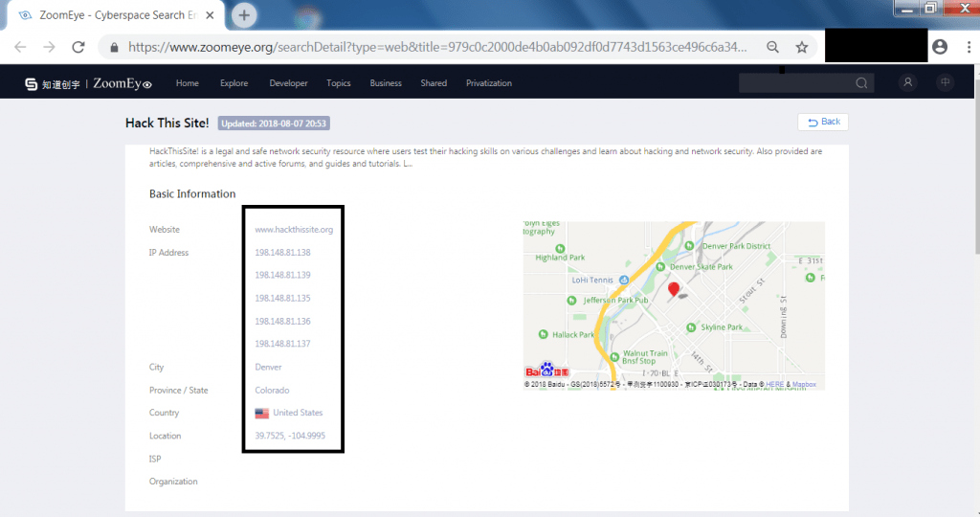Open the Developer menu item
This screenshot has height=517, width=980.
click(288, 83)
